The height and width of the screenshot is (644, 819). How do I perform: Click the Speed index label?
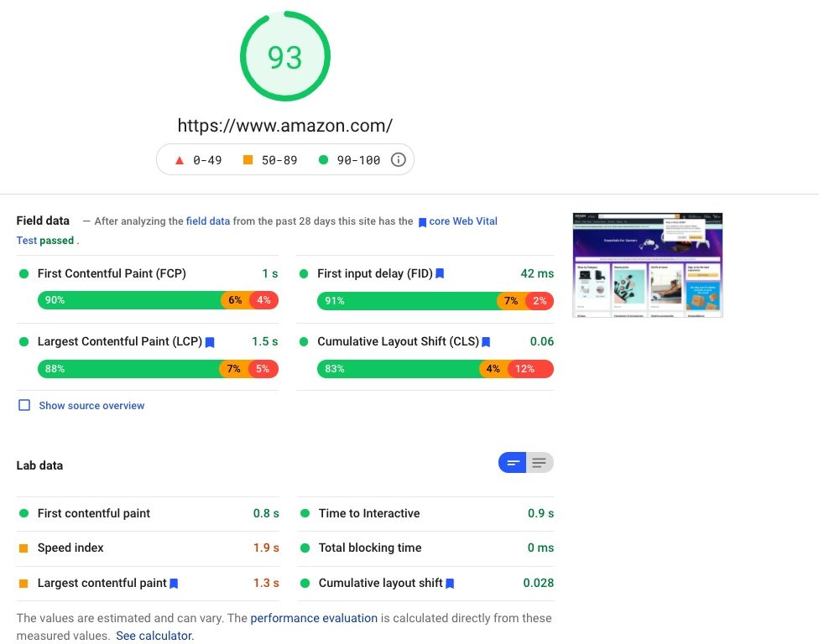point(70,548)
